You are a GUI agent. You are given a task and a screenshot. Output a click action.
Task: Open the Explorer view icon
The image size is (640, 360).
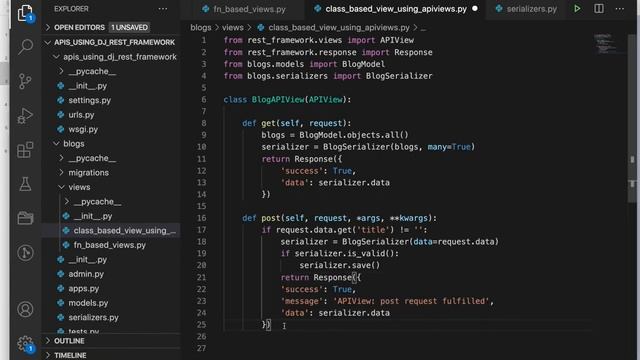tap(25, 13)
